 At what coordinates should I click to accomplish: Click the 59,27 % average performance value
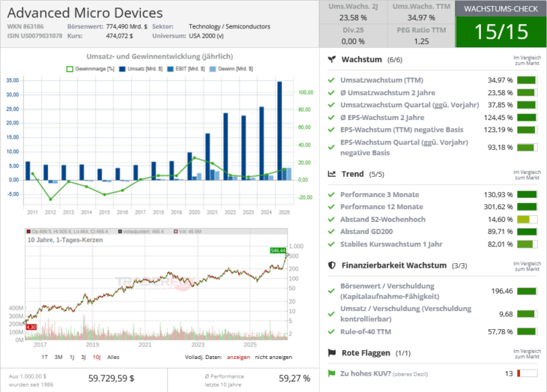294,379
